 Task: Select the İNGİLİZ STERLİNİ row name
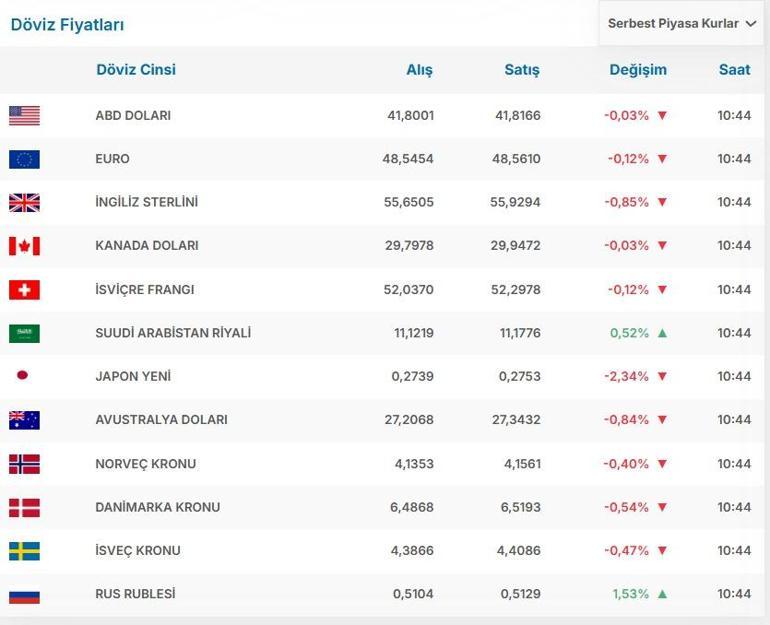[x=146, y=203]
